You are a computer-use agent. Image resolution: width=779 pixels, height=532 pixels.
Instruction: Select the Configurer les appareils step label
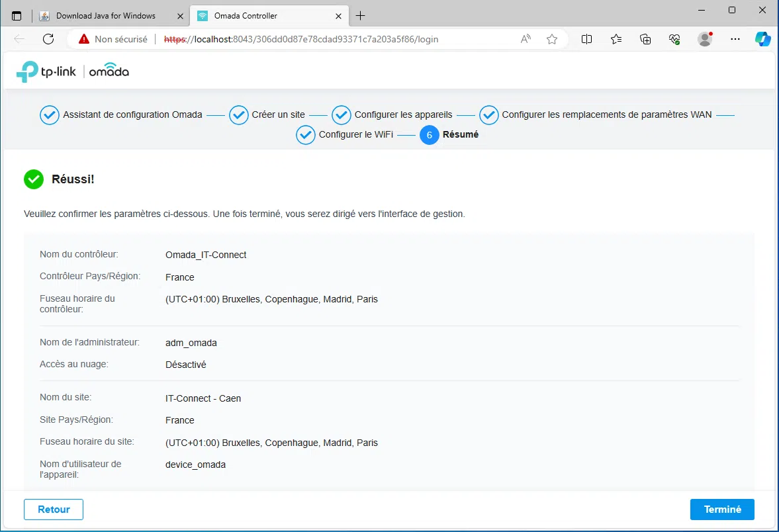click(x=404, y=114)
